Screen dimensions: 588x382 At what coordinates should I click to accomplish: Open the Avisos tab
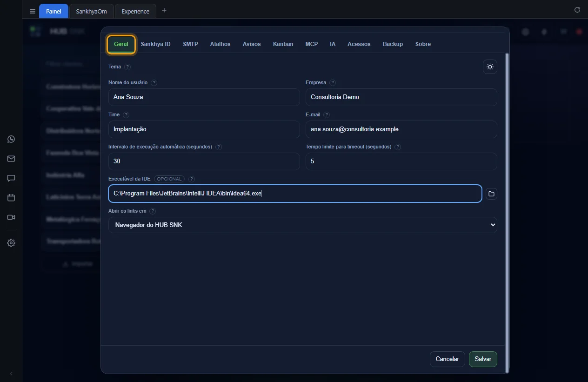pos(252,44)
